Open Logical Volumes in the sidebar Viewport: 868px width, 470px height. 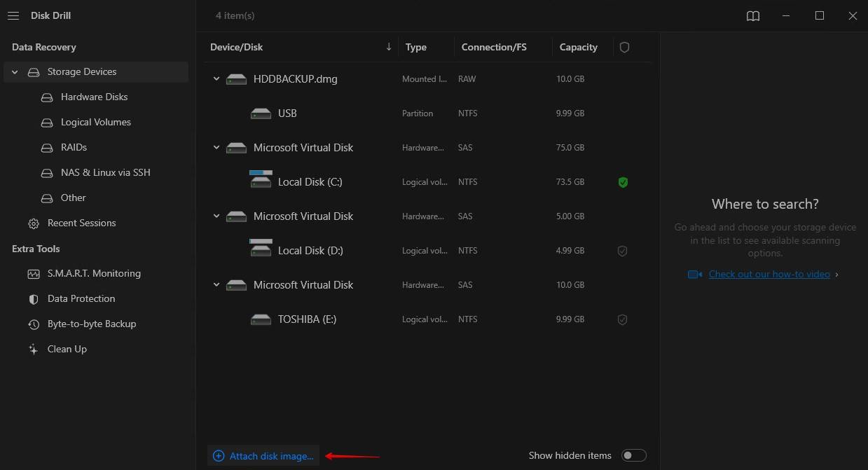tap(96, 123)
